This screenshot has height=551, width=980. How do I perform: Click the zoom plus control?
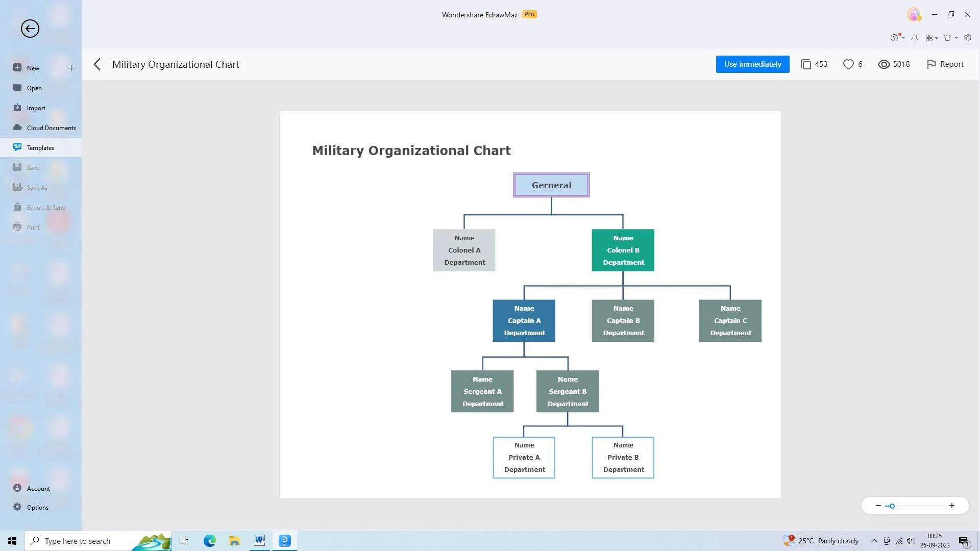pos(952,505)
